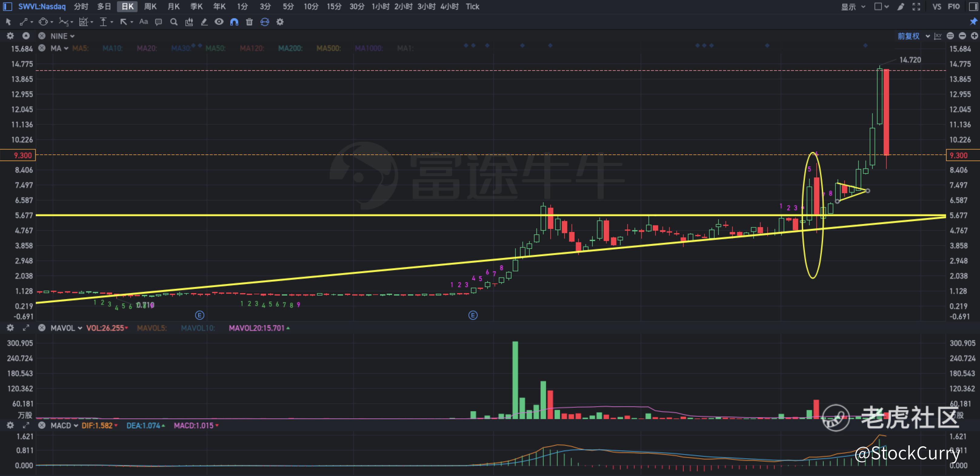Select the 15分 timeframe
Viewport: 980px width, 476px height.
click(x=334, y=6)
